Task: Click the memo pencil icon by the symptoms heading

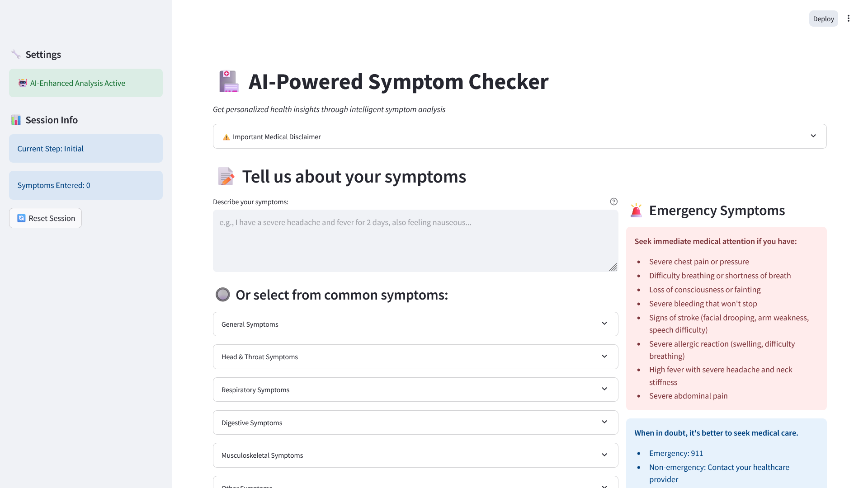Action: pyautogui.click(x=226, y=177)
